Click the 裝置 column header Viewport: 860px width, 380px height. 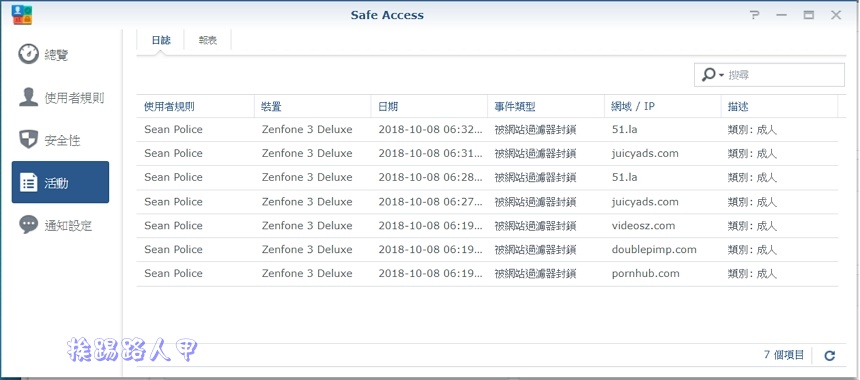(x=313, y=106)
